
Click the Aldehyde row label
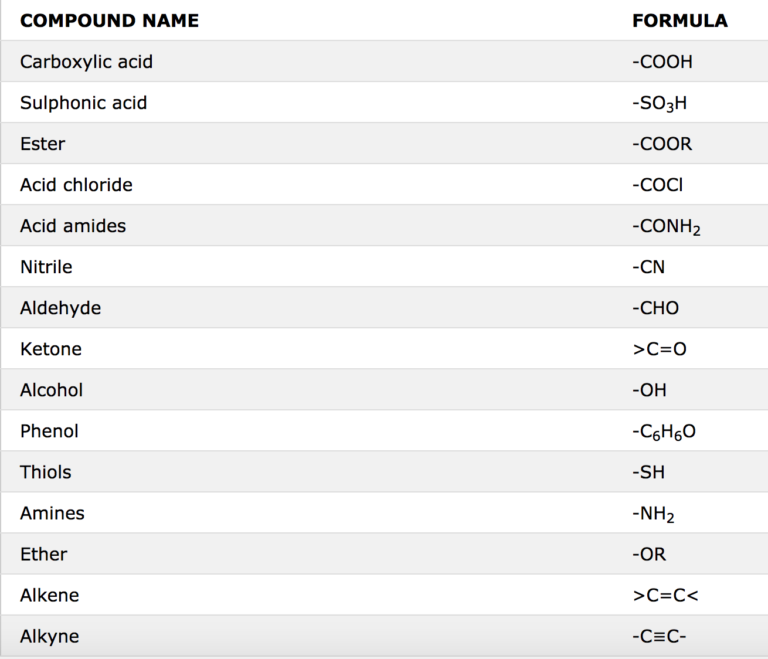pos(60,308)
